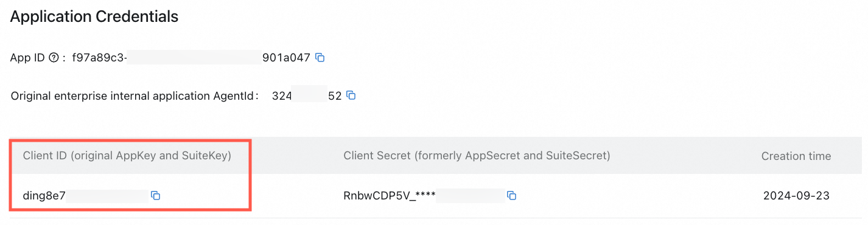Select the App ID text starting f97a89c3
The width and height of the screenshot is (868, 225).
coord(100,58)
